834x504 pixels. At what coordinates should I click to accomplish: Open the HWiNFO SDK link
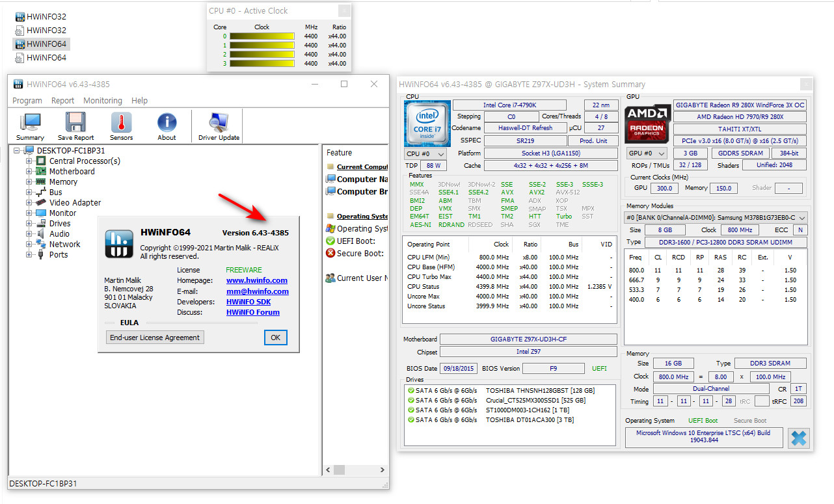[249, 302]
